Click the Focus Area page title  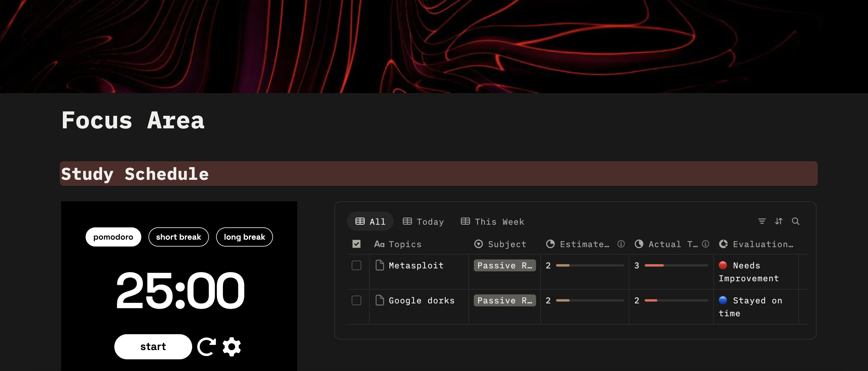click(x=133, y=120)
